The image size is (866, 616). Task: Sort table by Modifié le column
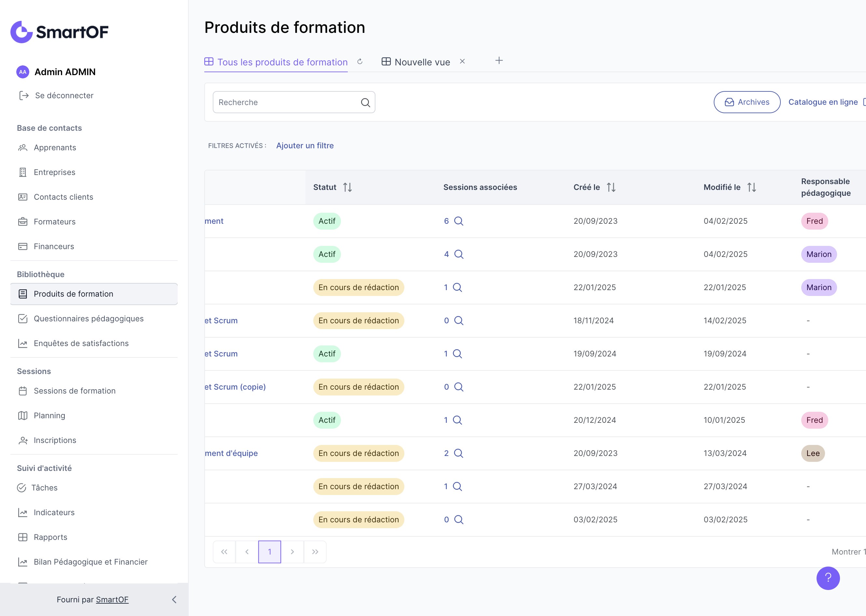point(751,187)
